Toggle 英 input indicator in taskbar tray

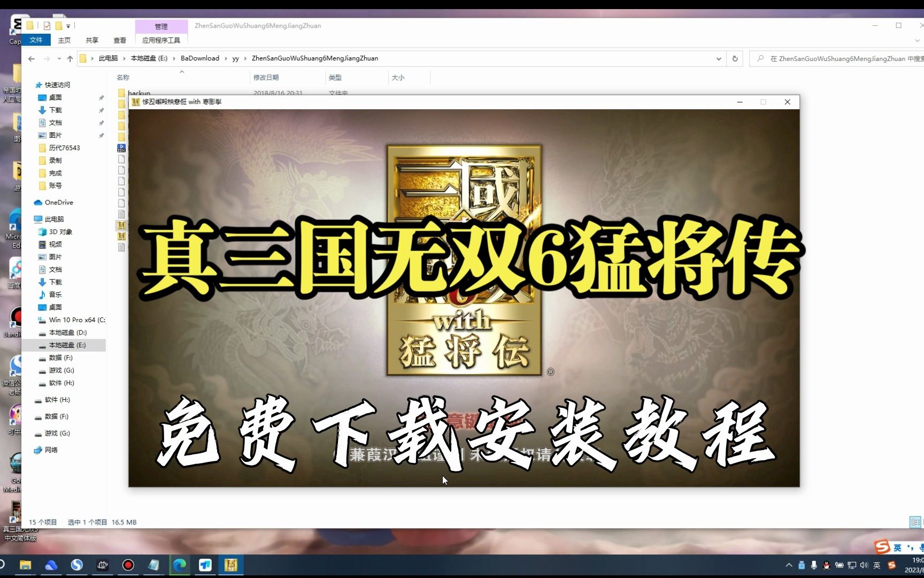coord(877,565)
